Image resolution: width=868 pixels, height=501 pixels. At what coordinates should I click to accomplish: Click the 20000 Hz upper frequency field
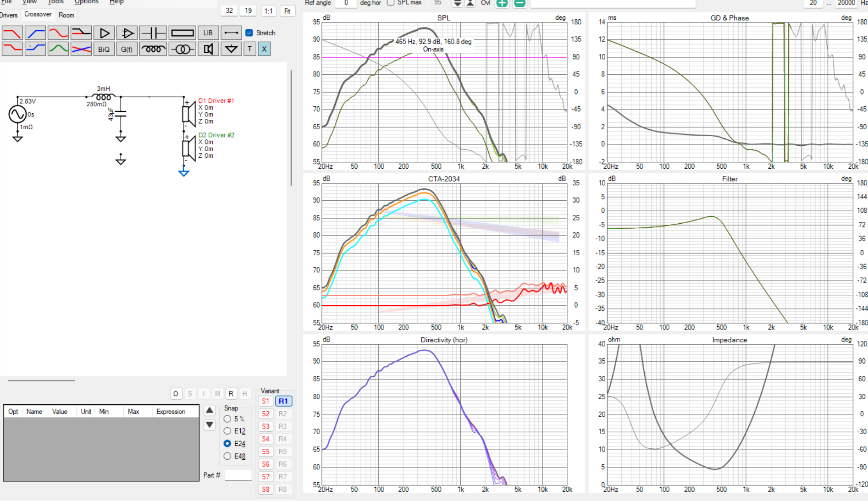point(846,3)
